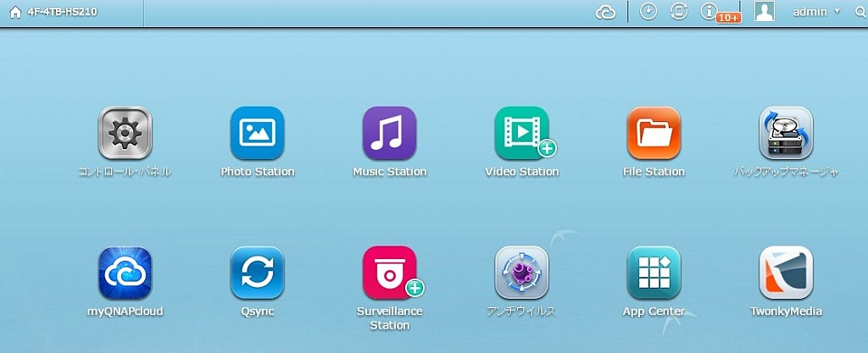Click the アンチウイルス label
868x353 pixels.
pyautogui.click(x=521, y=312)
